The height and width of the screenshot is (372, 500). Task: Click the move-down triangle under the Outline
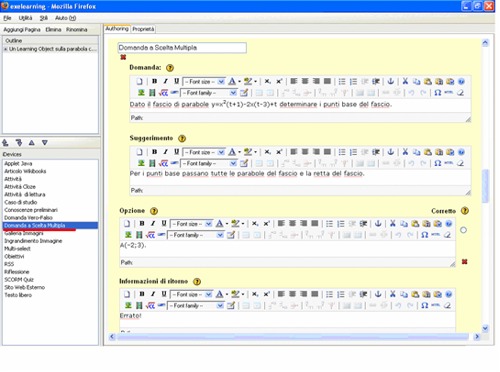tap(45, 143)
